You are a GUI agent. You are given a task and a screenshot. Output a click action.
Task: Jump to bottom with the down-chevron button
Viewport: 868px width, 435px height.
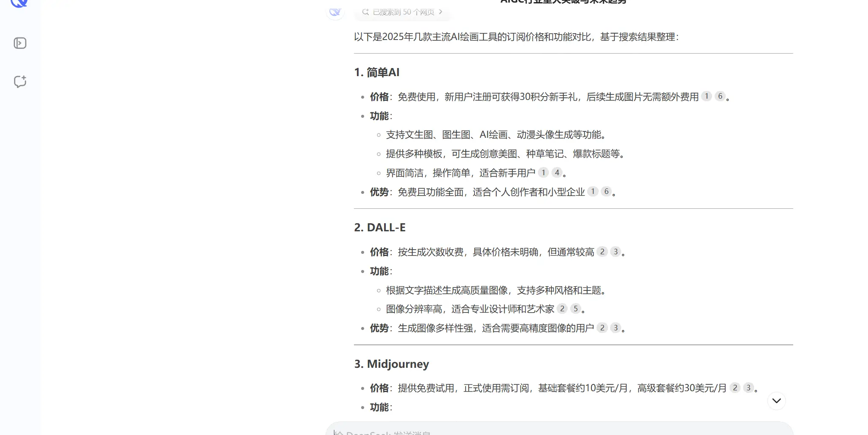tap(776, 401)
